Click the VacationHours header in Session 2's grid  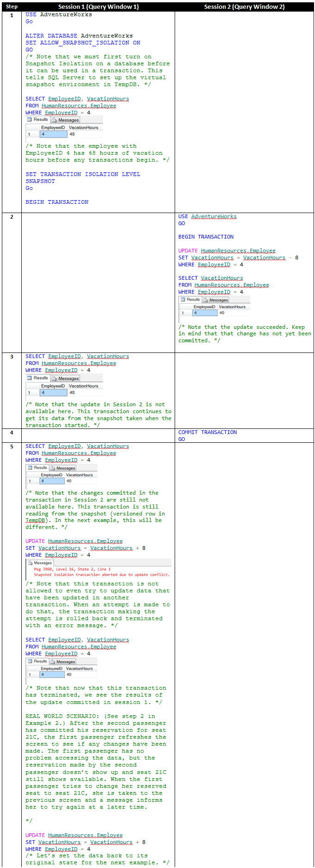pos(232,307)
